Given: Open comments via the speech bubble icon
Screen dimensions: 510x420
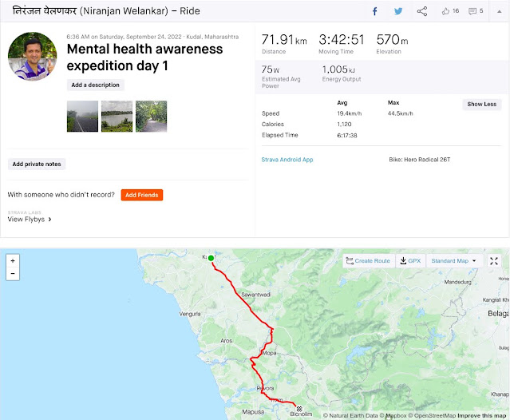Looking at the screenshot, I should 472,11.
